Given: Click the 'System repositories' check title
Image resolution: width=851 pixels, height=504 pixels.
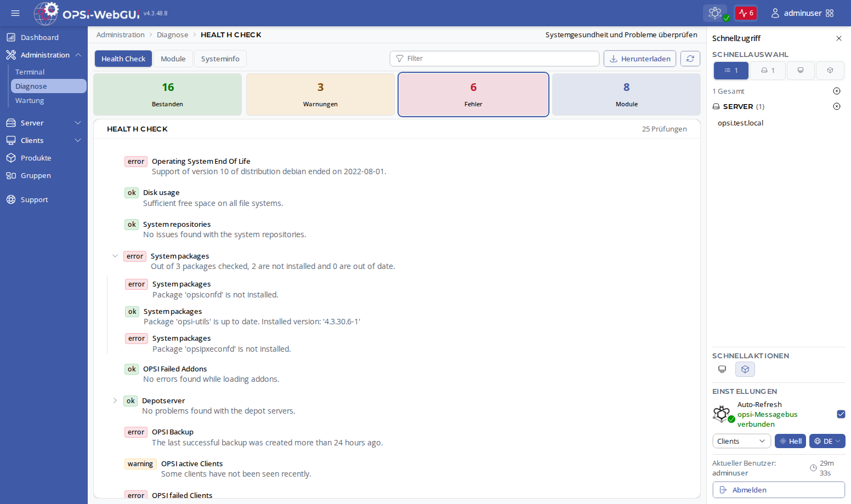Looking at the screenshot, I should [177, 224].
